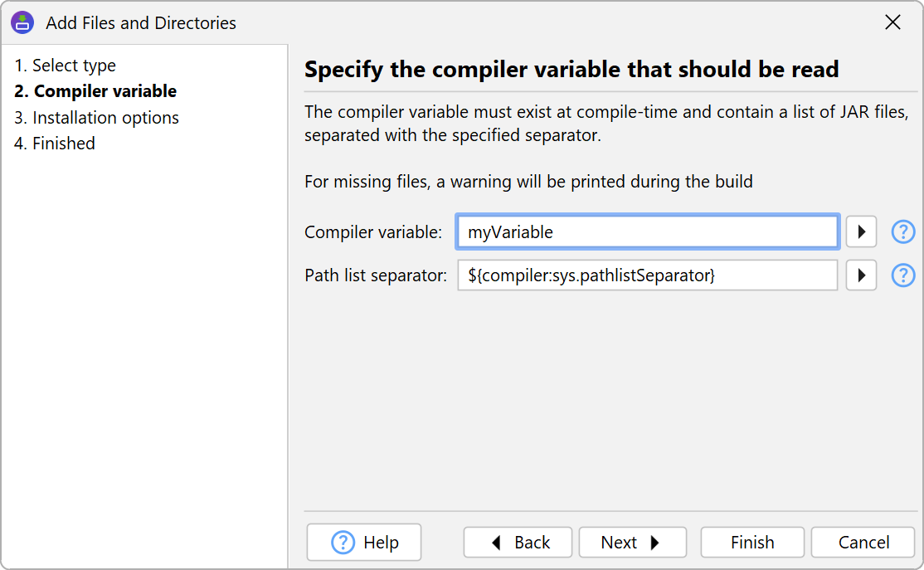Select step 4 Finished in sidebar
The image size is (924, 570).
[x=55, y=144]
